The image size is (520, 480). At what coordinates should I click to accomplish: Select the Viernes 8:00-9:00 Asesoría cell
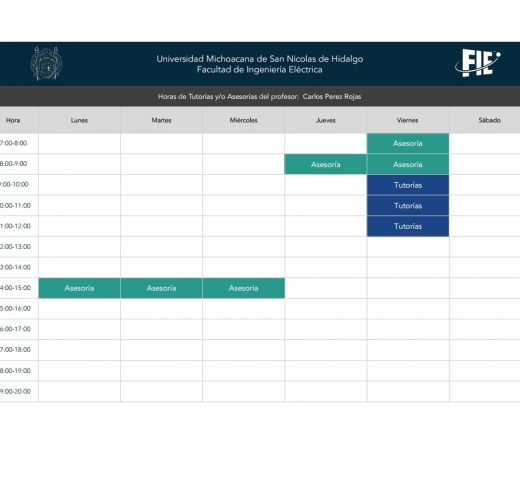point(408,164)
